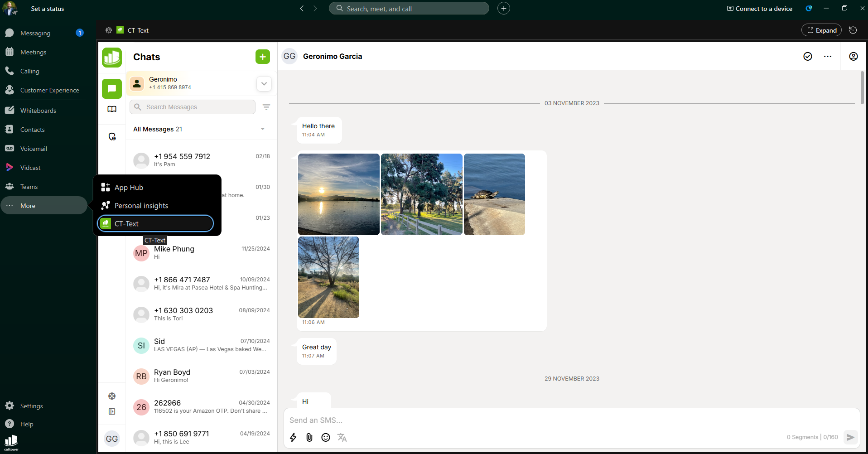Open the quick replies lightning icon
The height and width of the screenshot is (454, 868).
coord(293,437)
